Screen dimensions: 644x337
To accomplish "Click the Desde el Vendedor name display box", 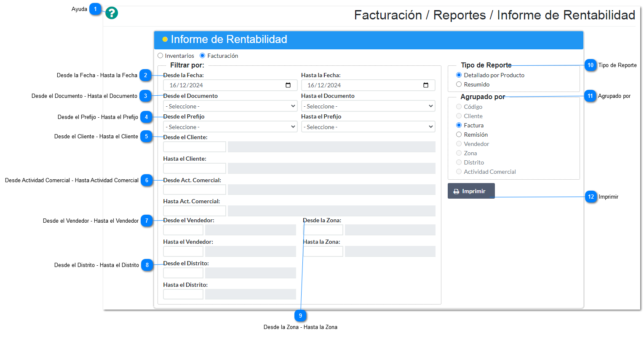I will (x=251, y=230).
